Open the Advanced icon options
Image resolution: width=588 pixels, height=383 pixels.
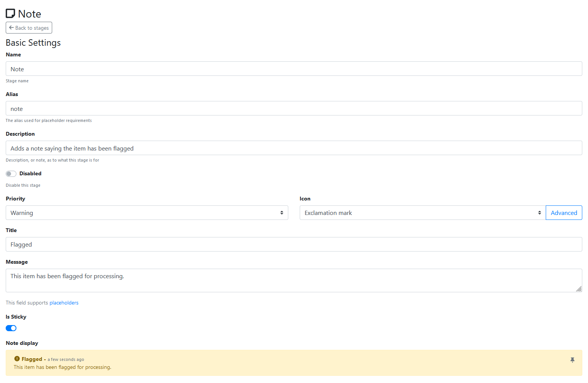pos(564,213)
